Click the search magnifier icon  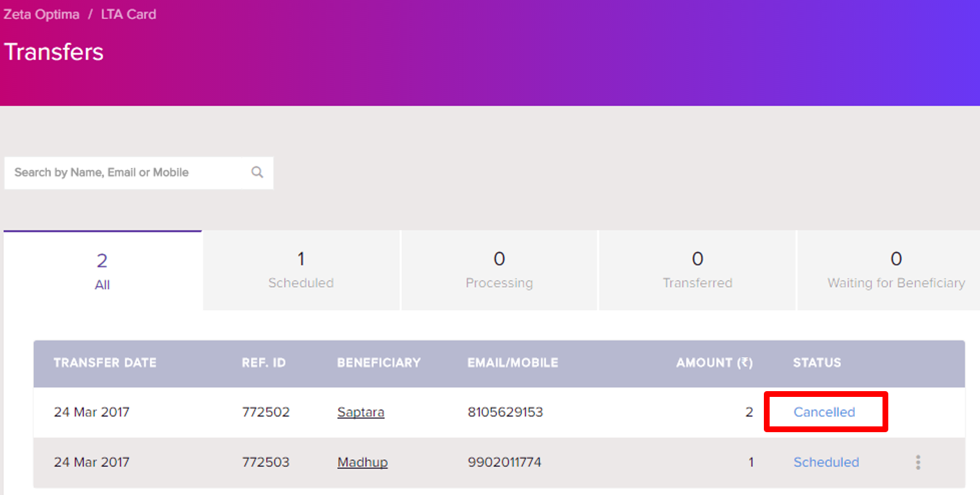[257, 172]
